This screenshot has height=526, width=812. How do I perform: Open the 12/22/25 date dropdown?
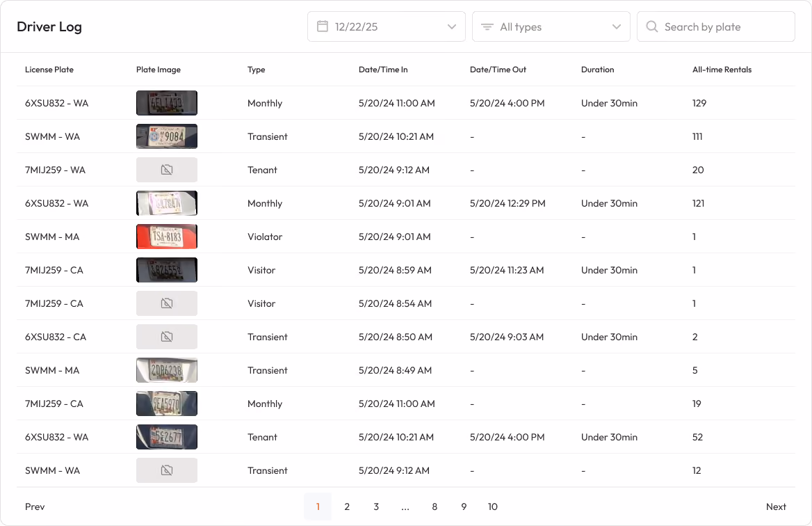[x=387, y=26]
